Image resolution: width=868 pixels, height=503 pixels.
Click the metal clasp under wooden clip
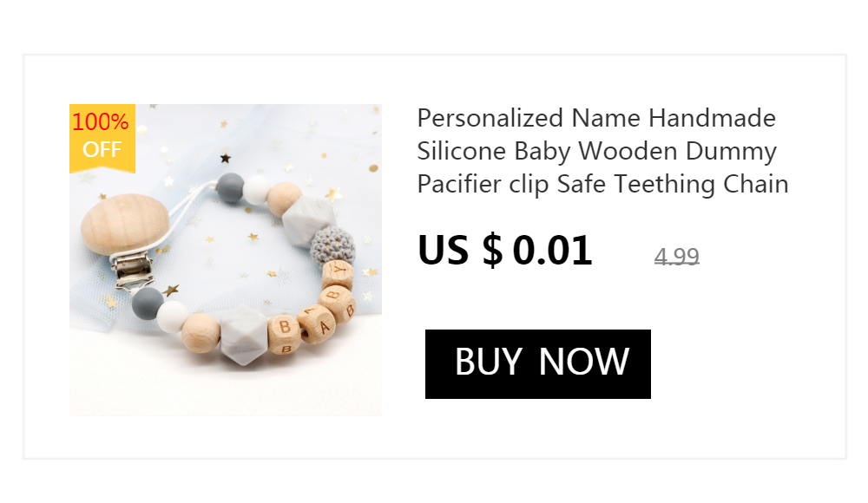(133, 271)
